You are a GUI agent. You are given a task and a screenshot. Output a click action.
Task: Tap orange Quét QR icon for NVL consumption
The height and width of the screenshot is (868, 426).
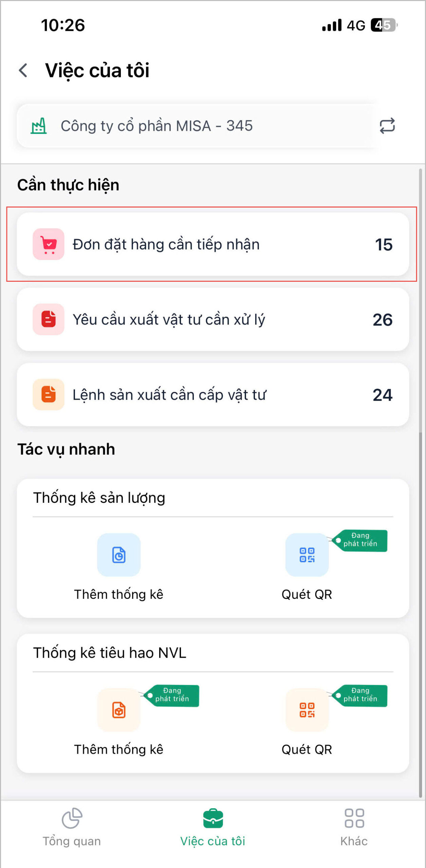307,710
